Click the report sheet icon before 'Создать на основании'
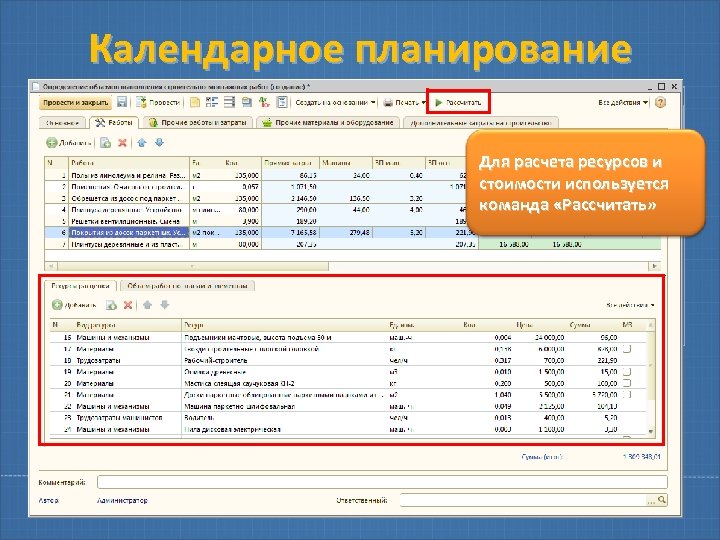The image size is (720, 540). click(282, 102)
